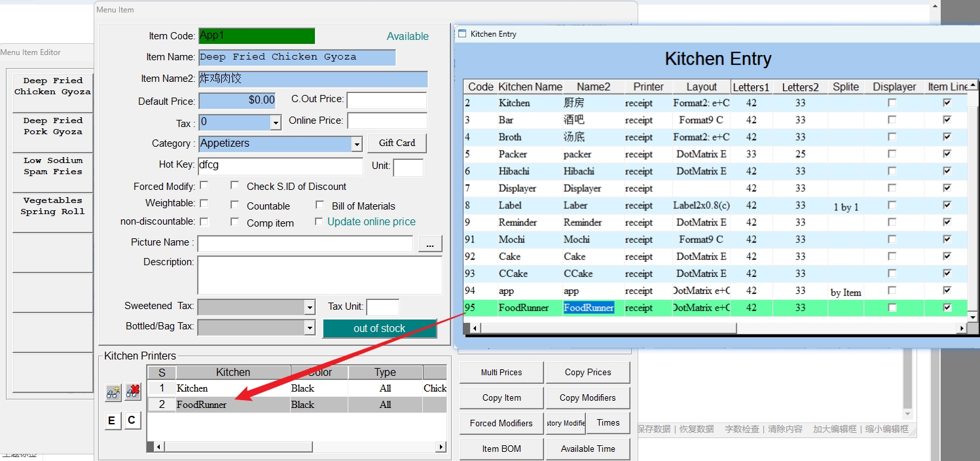Screen dimensions: 980x461
Task: Click the Times button
Action: (608, 423)
